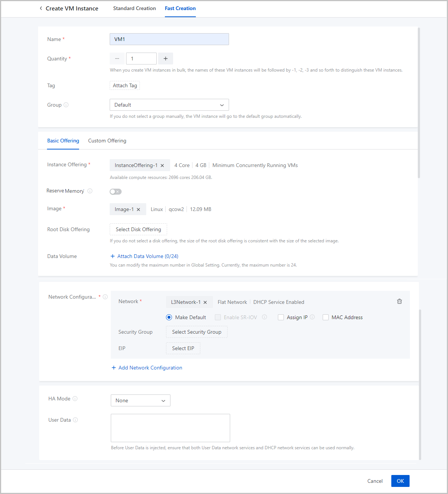Toggle the Reserve Memory switch
The width and height of the screenshot is (448, 494).
click(116, 192)
